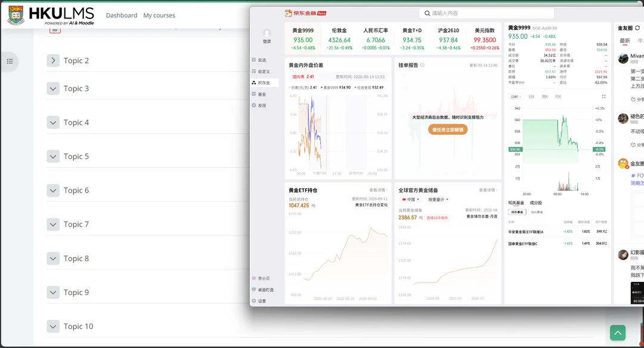Open the course index drawer icon
The height and width of the screenshot is (348, 644).
[x=10, y=61]
